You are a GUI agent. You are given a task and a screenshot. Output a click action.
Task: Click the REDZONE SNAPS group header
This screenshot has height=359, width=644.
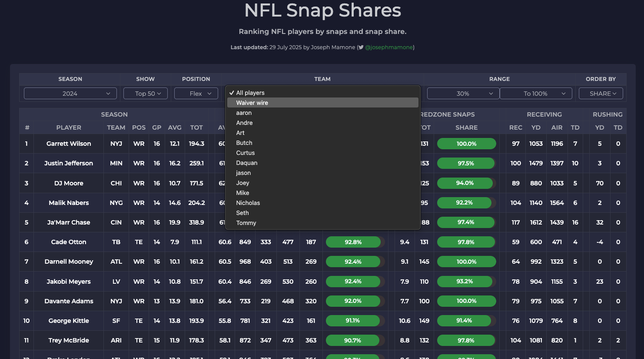[x=448, y=114]
